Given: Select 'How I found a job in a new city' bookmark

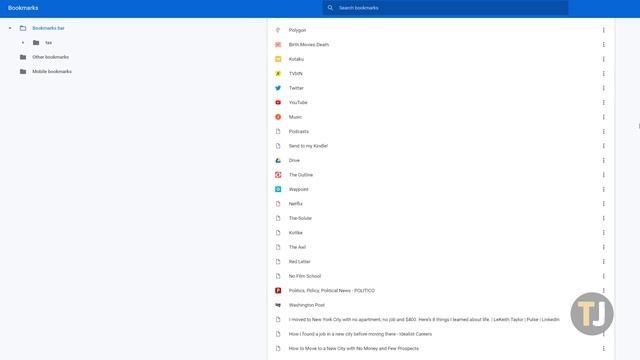Looking at the screenshot, I should coord(360,334).
